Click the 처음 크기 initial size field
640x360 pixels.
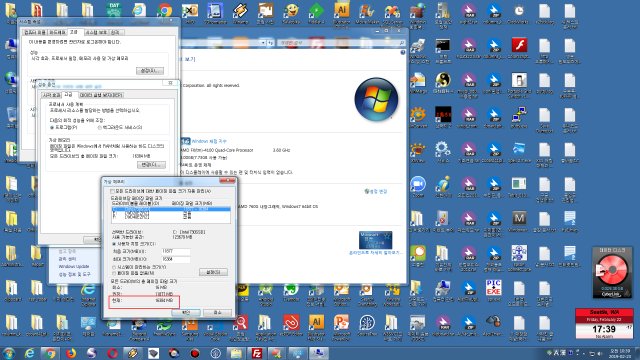(176, 252)
